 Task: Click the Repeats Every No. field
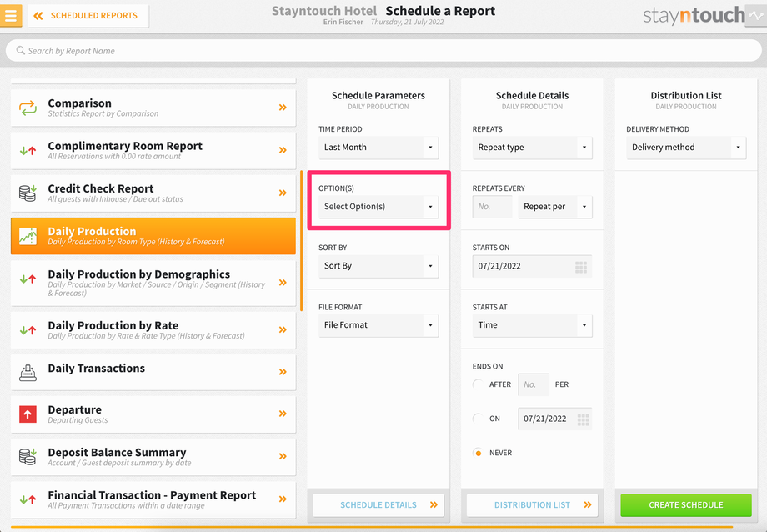(492, 207)
